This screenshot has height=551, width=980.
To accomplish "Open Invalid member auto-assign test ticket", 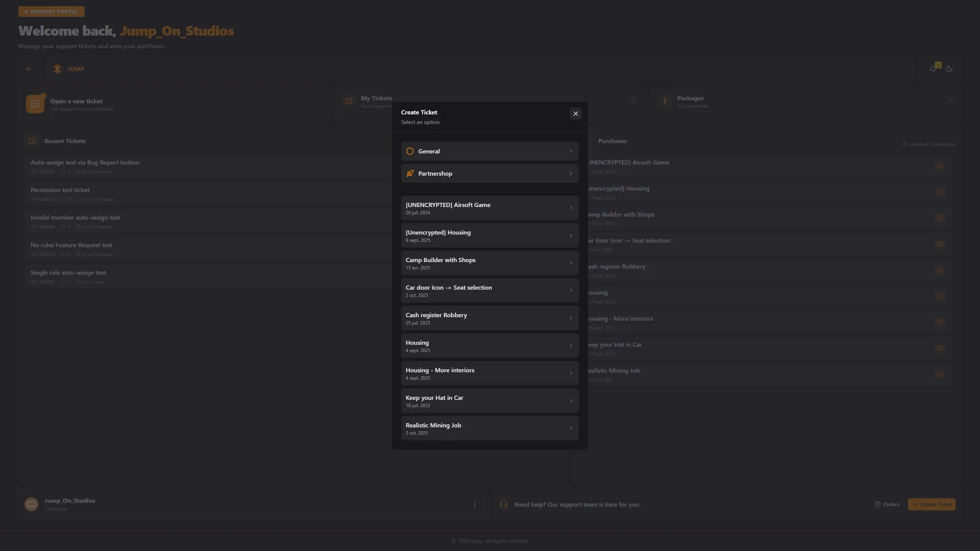I will pyautogui.click(x=209, y=222).
